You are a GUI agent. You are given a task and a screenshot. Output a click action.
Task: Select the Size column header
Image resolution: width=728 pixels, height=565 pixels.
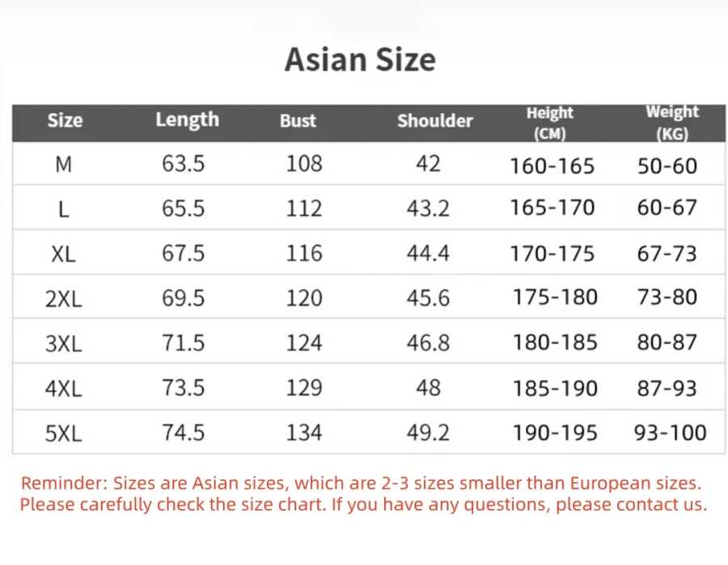(65, 120)
